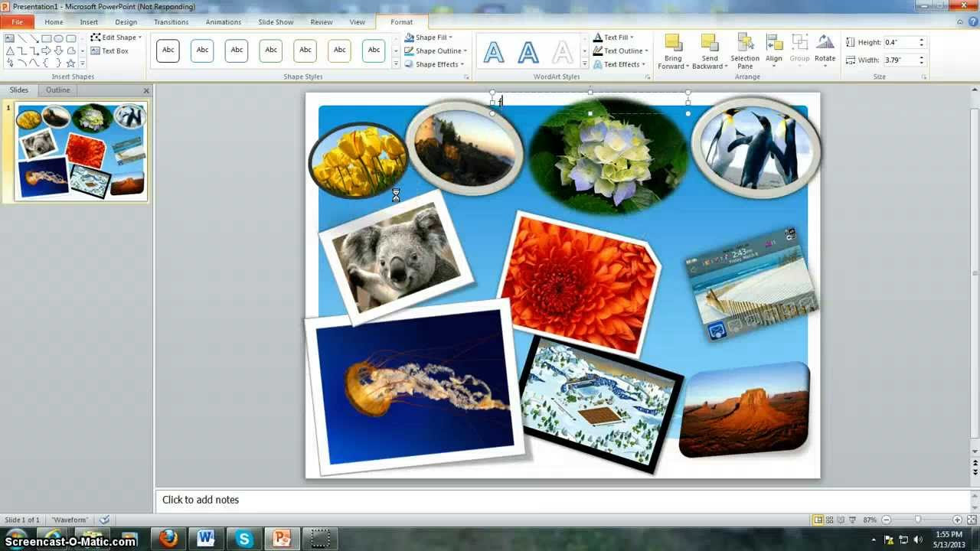980x551 pixels.
Task: Switch to the Outline pane tab
Action: tap(57, 90)
